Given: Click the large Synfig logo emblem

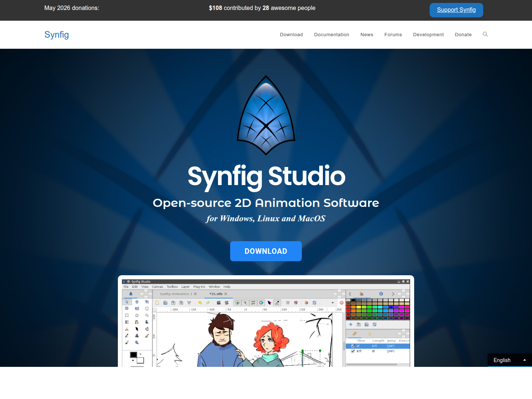Looking at the screenshot, I should click(x=266, y=115).
